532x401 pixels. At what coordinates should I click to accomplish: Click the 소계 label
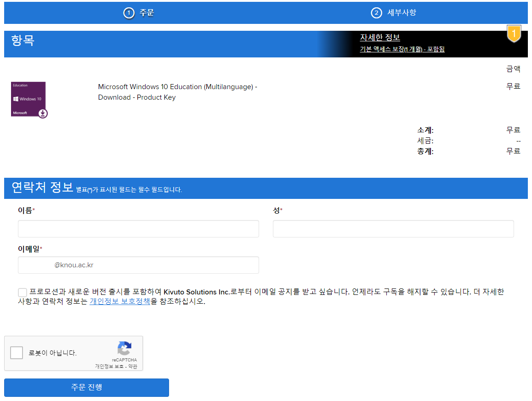[x=425, y=130]
